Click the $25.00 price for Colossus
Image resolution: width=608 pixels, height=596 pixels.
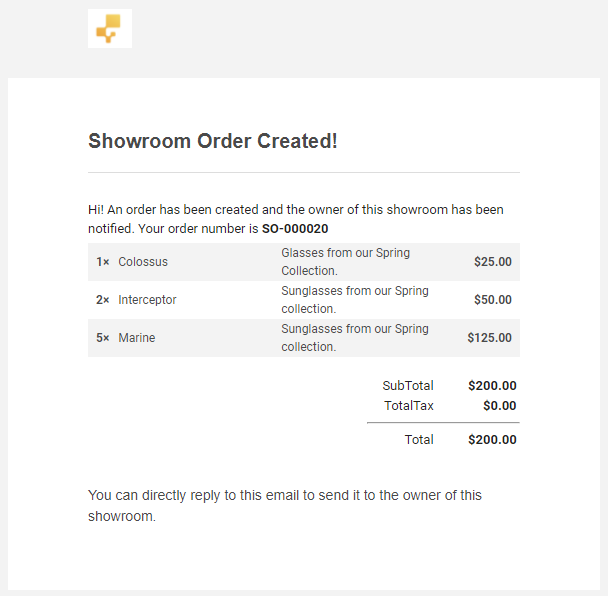[x=493, y=262]
